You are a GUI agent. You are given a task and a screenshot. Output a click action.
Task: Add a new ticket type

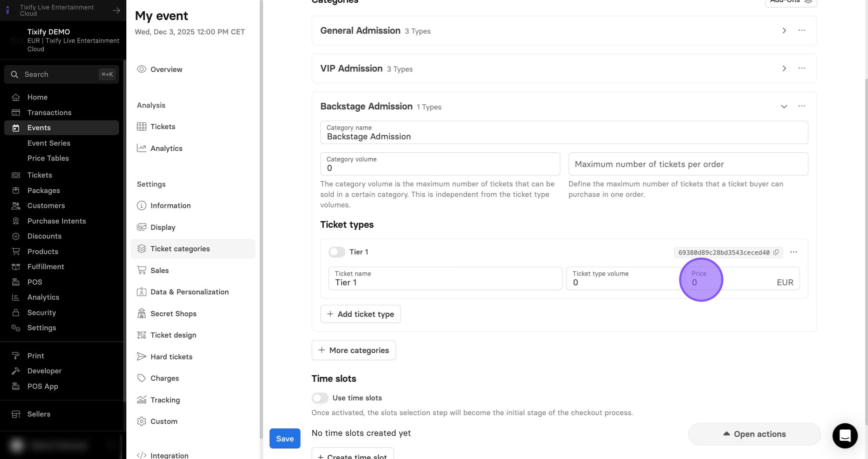(360, 314)
